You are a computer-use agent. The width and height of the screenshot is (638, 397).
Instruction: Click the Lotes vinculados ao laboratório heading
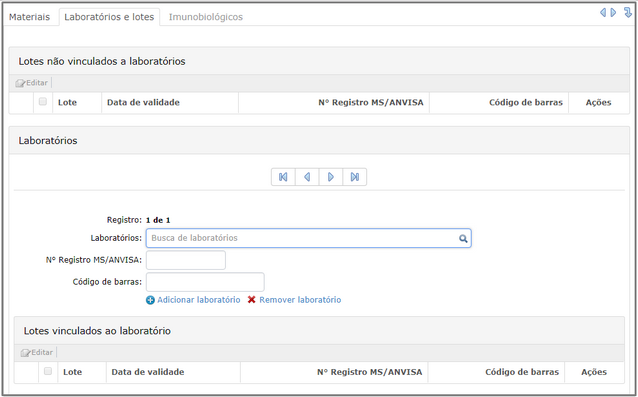(97, 331)
